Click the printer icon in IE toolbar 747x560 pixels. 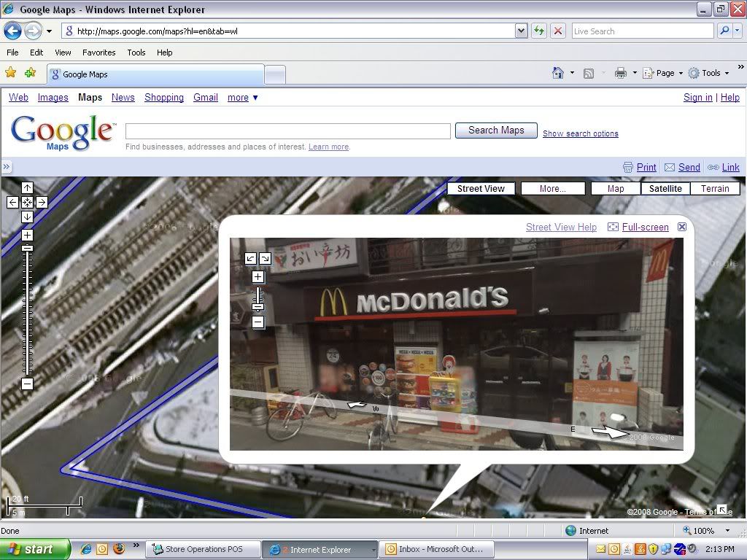[x=620, y=73]
